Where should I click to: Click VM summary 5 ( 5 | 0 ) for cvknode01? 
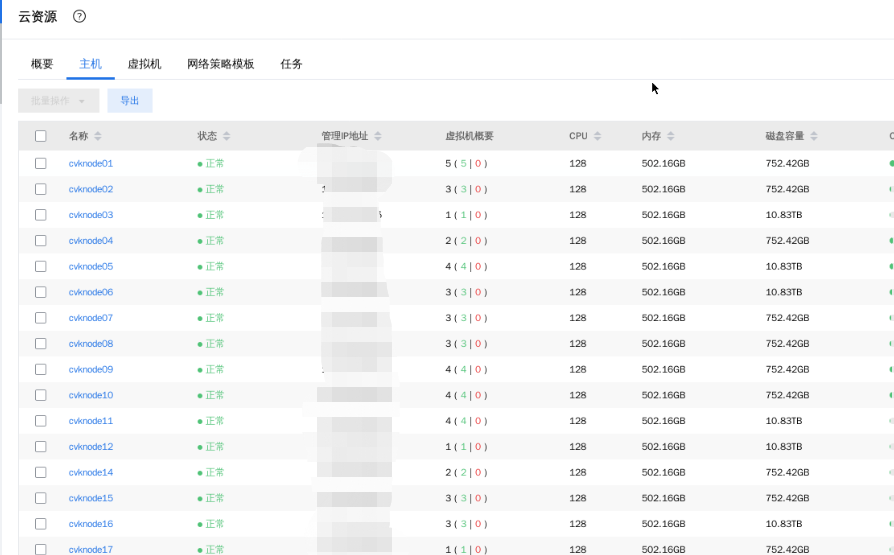(466, 163)
